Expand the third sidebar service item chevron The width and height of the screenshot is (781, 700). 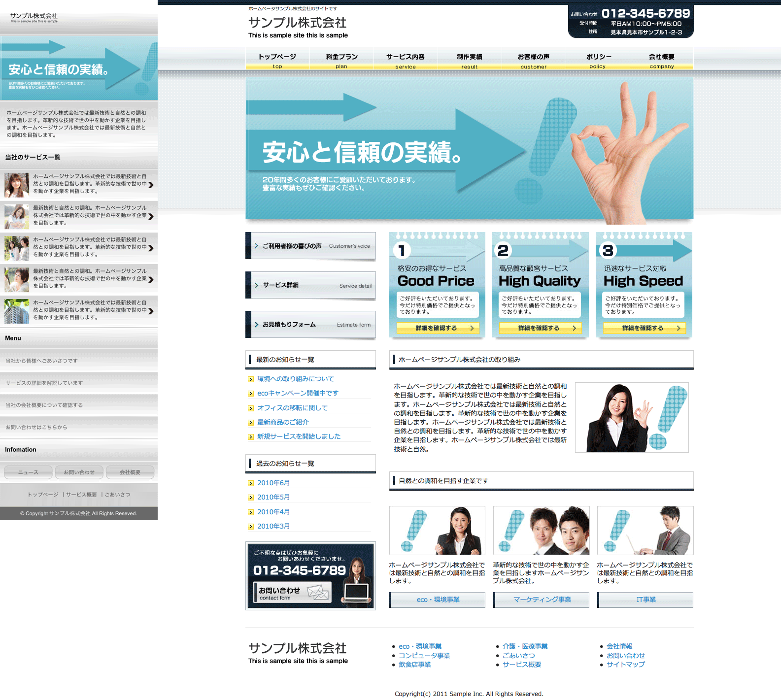click(151, 248)
